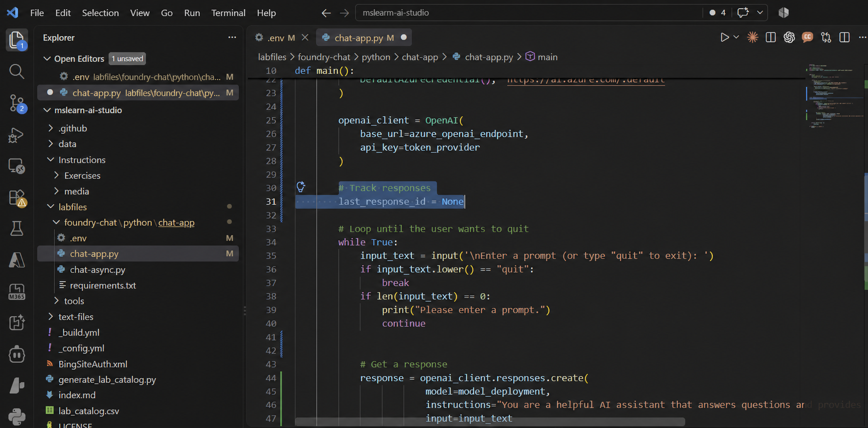Click labfiles in the breadcrumb
Viewport: 868px width, 428px height.
[272, 57]
